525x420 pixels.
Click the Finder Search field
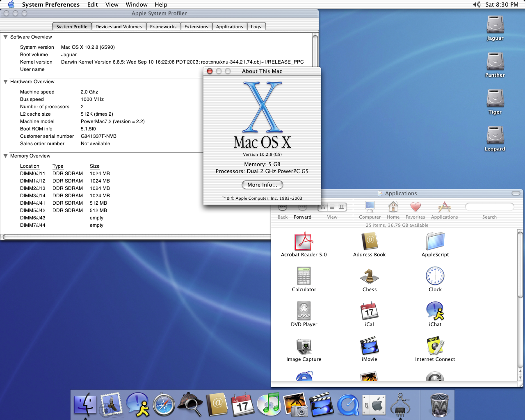[489, 206]
